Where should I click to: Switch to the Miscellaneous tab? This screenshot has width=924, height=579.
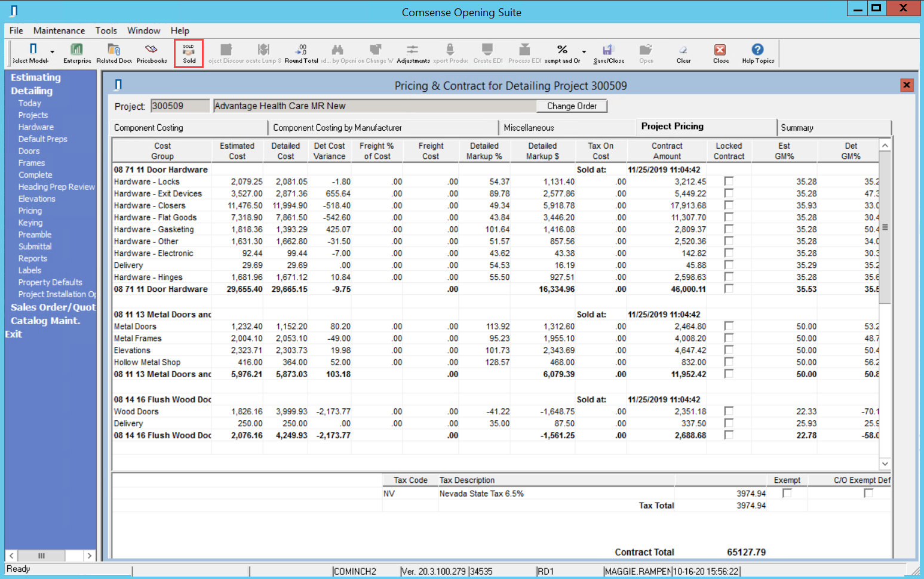tap(567, 128)
